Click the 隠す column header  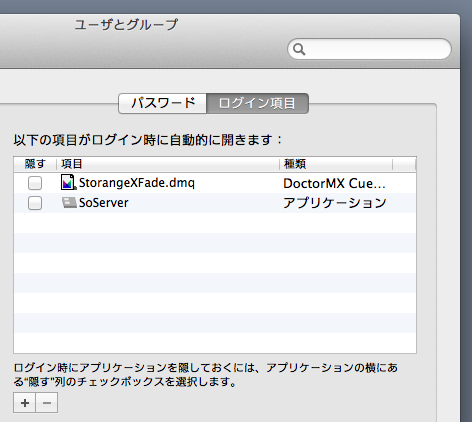[35, 164]
